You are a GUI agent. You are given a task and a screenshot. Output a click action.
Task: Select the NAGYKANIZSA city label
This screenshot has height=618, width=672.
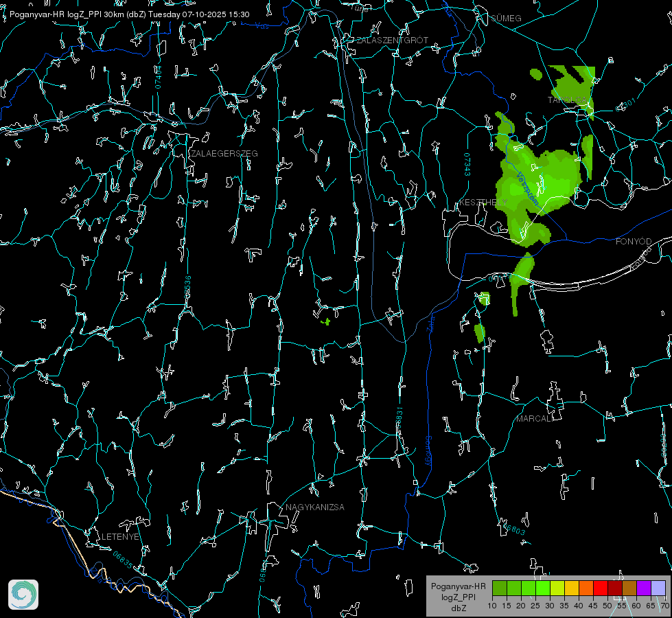(315, 507)
